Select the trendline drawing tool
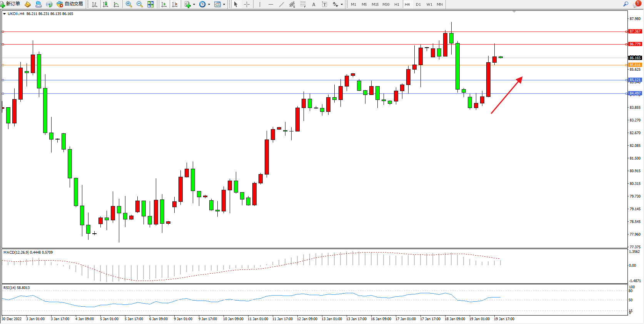Viewport: 644px width, 324px height. click(282, 4)
